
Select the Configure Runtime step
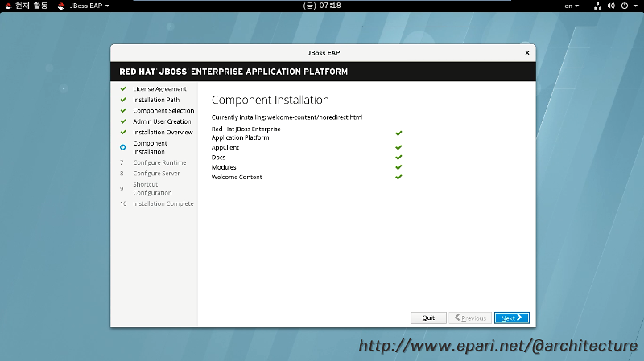point(159,162)
